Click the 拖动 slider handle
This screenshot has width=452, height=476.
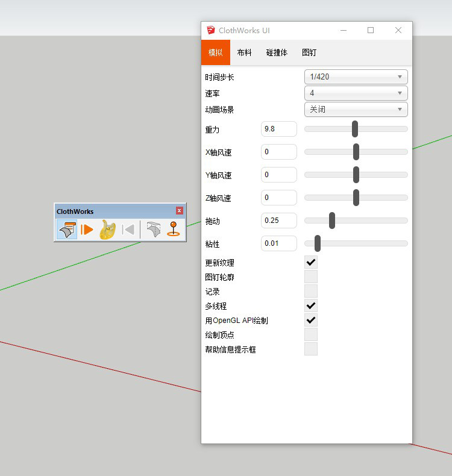(x=332, y=221)
